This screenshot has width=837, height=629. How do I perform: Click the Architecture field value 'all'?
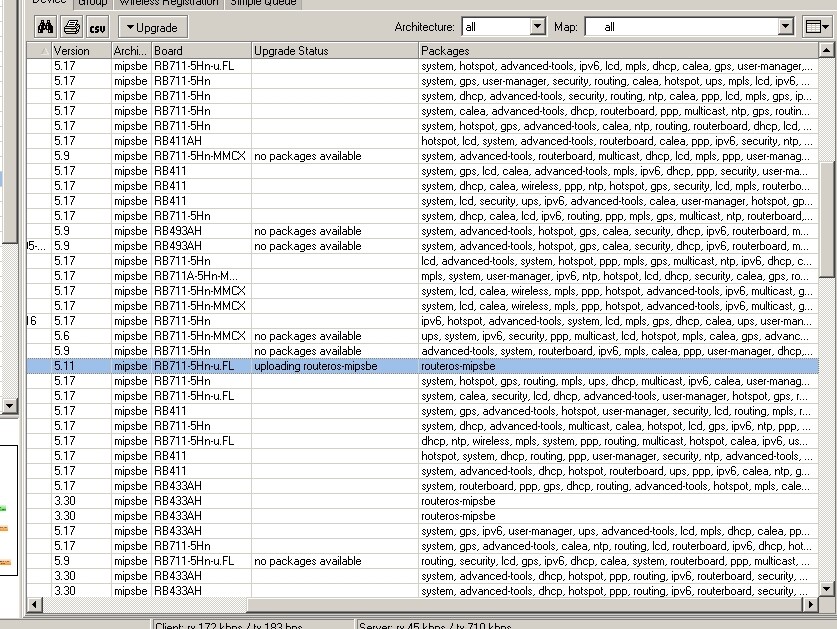coord(470,27)
